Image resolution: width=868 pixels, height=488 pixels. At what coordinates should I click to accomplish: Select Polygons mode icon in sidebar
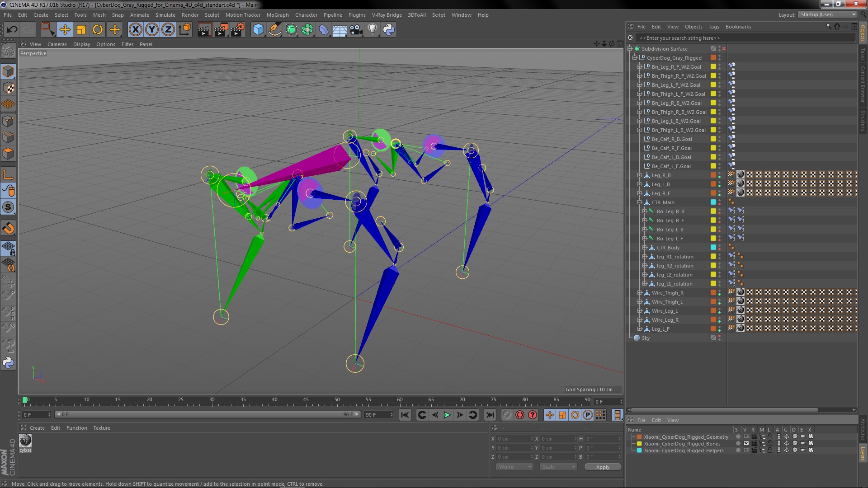pos(8,154)
